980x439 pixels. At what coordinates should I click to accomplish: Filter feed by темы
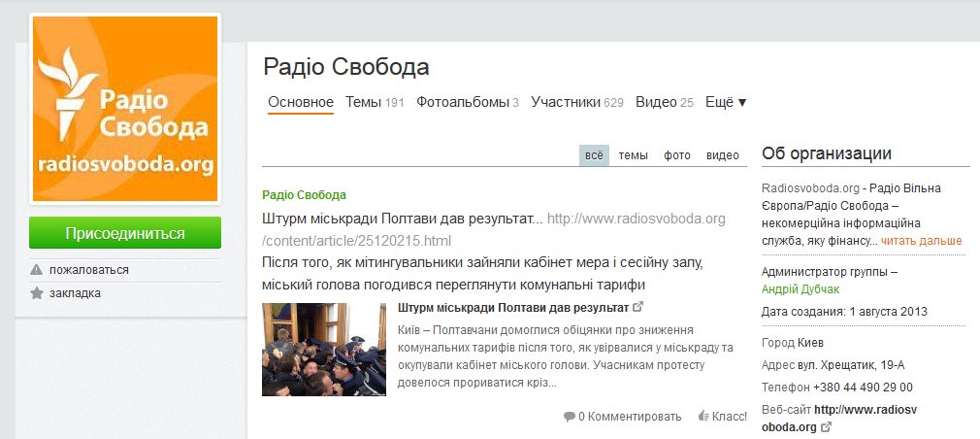point(634,155)
